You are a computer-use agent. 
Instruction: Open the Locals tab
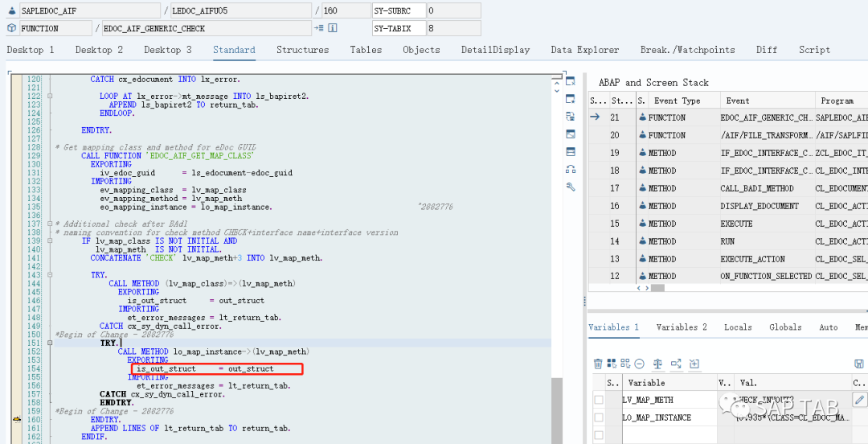pyautogui.click(x=738, y=327)
